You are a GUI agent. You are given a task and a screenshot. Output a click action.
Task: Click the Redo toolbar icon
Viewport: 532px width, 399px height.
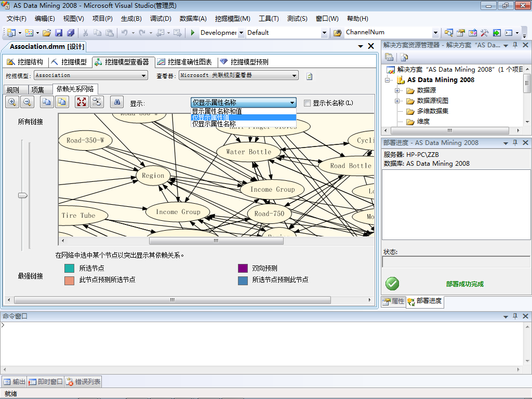coord(142,33)
